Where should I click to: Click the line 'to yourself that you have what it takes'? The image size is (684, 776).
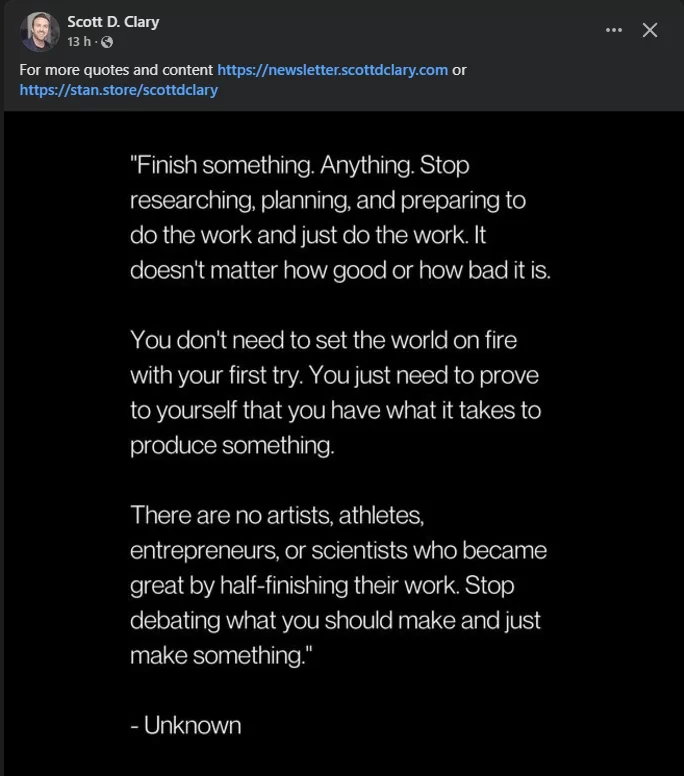click(x=322, y=410)
